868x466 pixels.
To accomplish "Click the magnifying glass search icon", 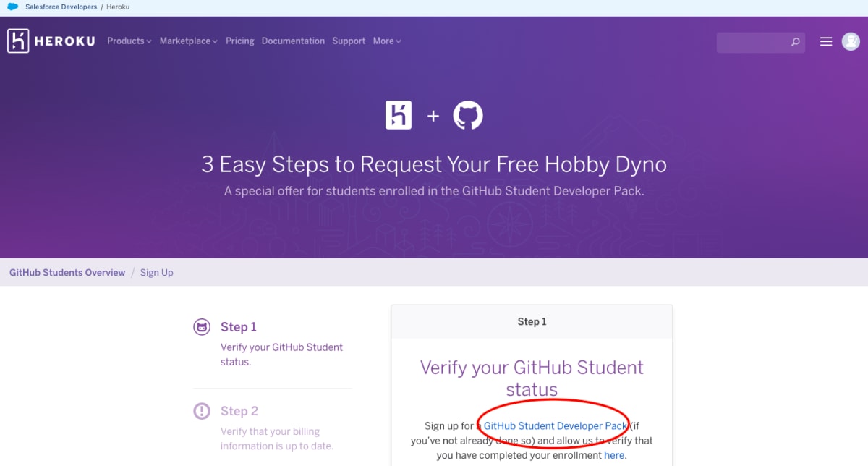I will pyautogui.click(x=796, y=42).
